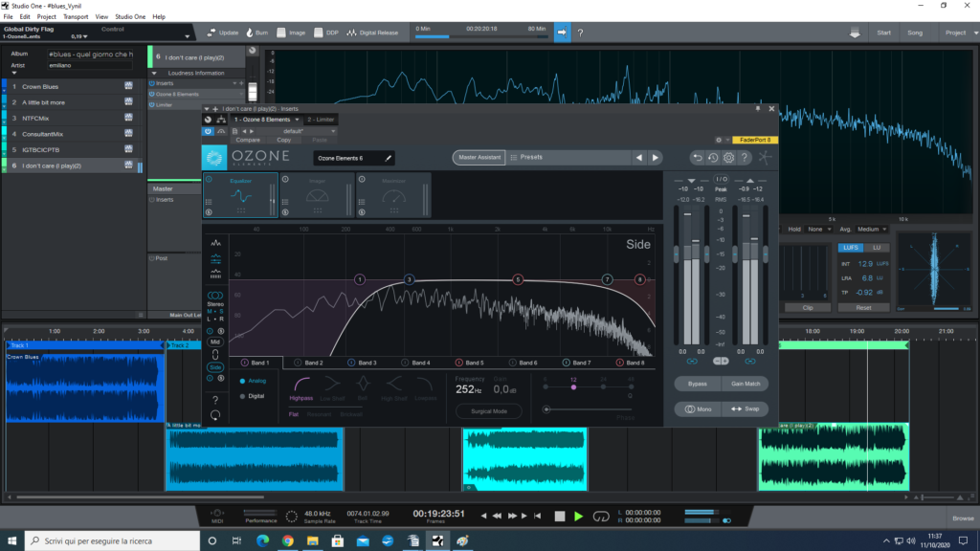Open Microsoft Edge from taskbar

pos(262,541)
